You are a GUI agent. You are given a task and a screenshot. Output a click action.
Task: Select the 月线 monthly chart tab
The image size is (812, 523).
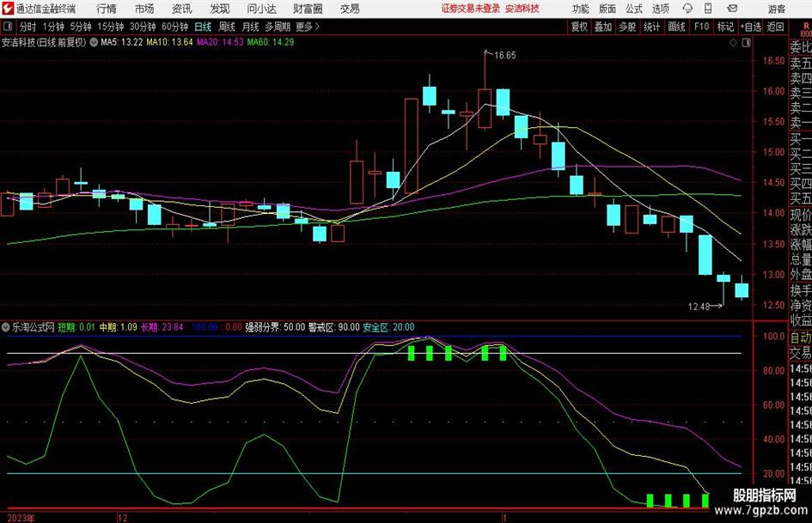tap(250, 27)
